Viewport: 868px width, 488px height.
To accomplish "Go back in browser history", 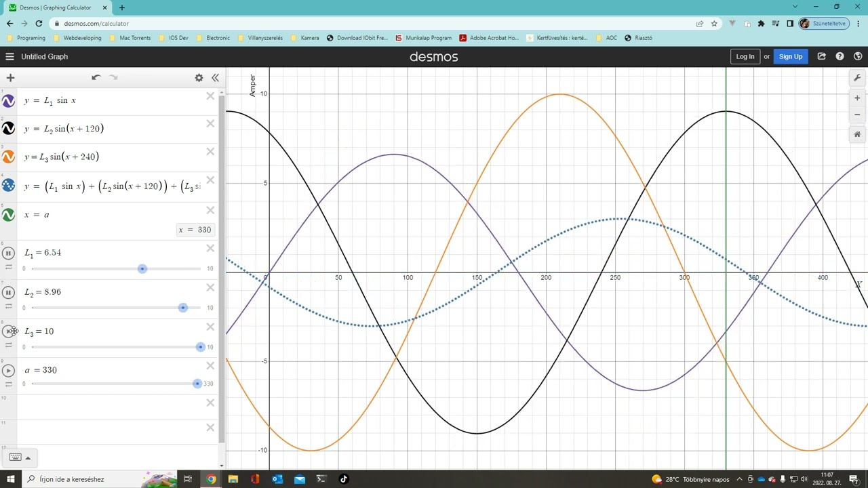I will point(9,23).
